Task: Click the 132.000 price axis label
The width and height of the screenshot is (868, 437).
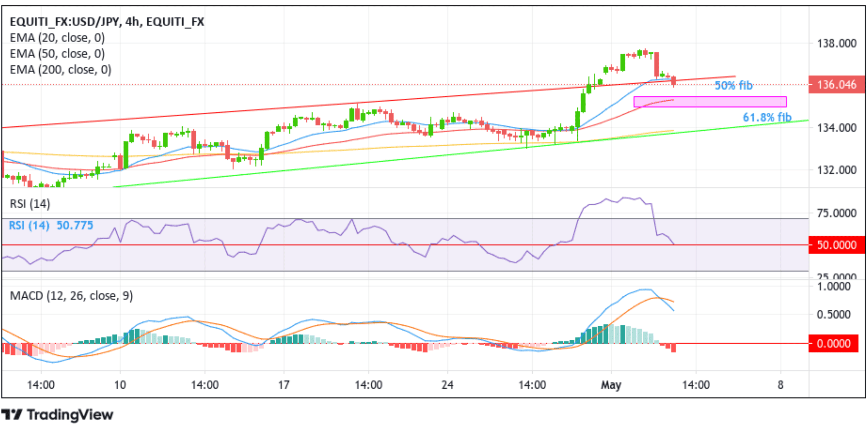Action: click(x=837, y=170)
